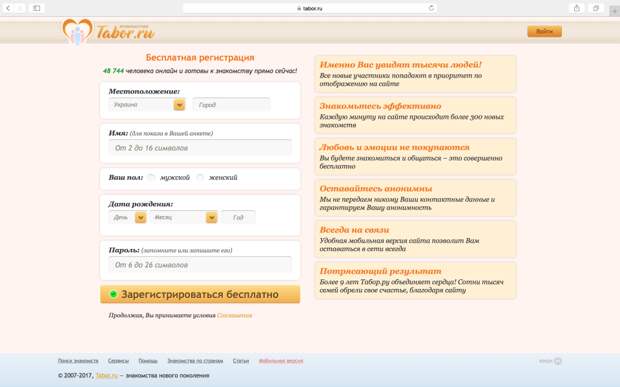620x387 pixels.
Task: Click the heading Всегда на связи
Action: pos(354,230)
